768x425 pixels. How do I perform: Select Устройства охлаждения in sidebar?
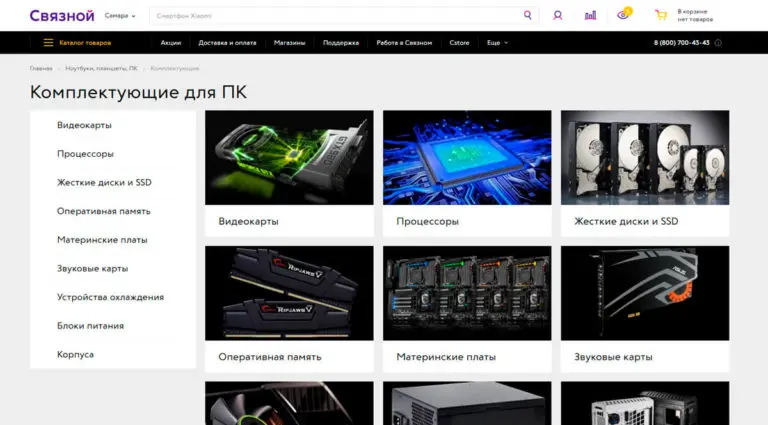click(111, 297)
